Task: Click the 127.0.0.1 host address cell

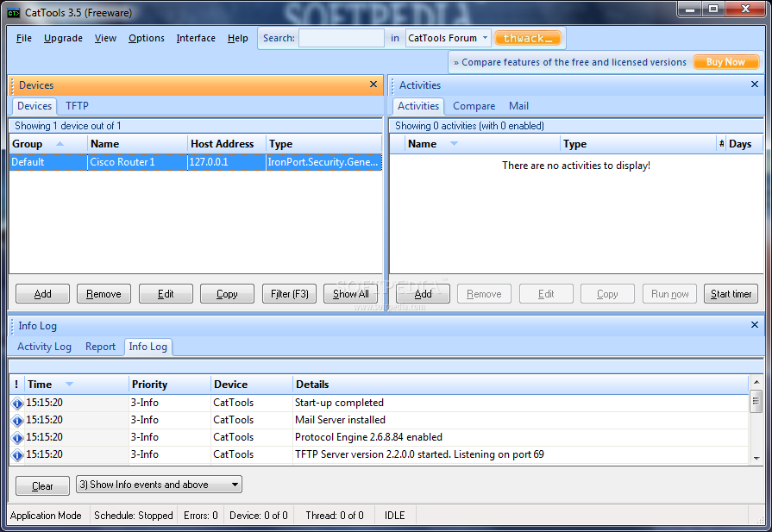Action: coord(227,162)
